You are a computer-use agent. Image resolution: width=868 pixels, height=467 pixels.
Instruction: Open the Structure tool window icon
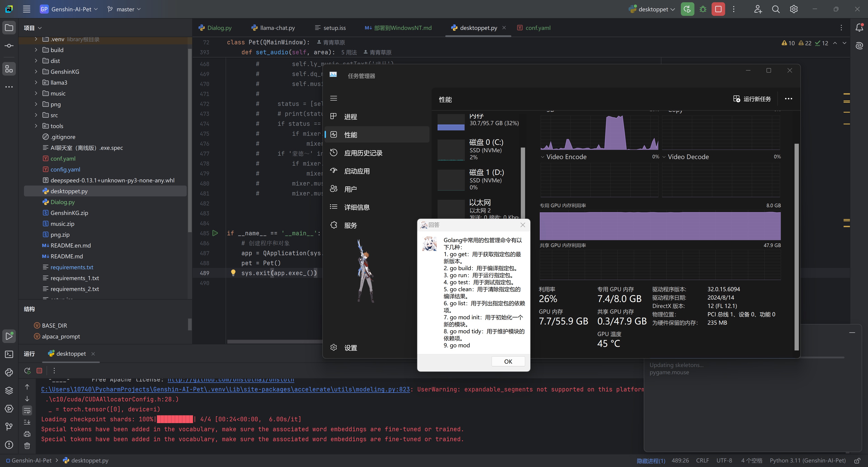[9, 69]
